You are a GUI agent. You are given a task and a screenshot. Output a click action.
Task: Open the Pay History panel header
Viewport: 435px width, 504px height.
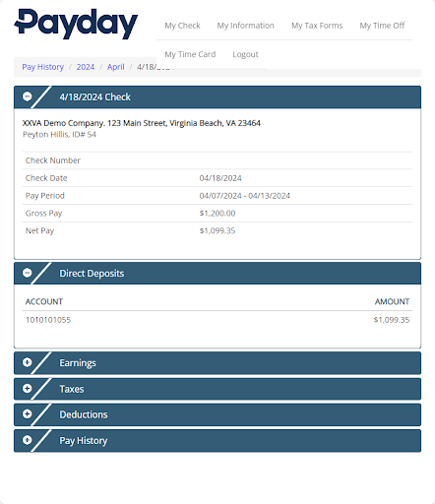pos(217,441)
